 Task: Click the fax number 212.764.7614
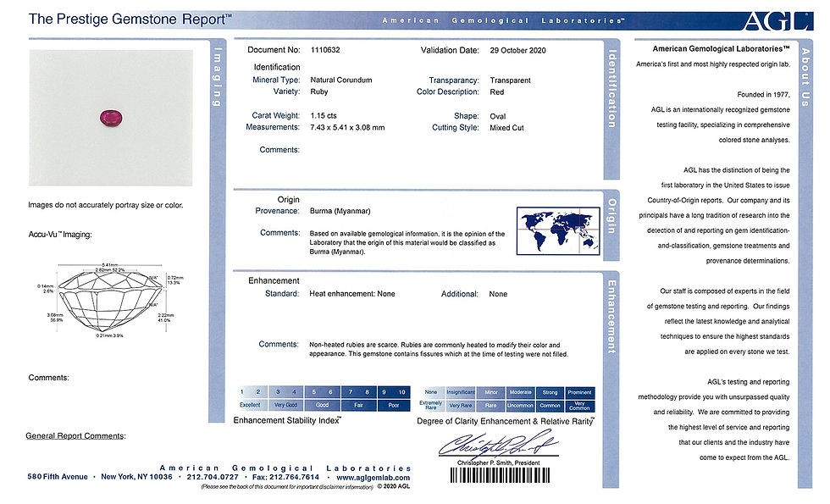[286, 477]
